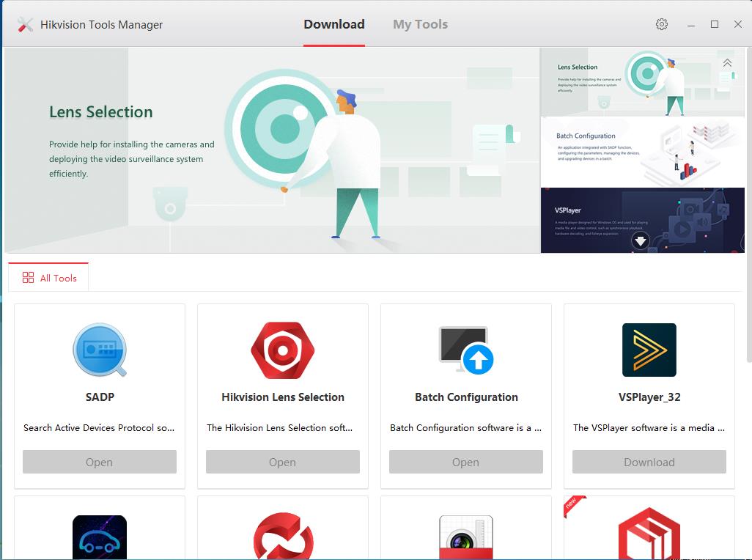Switch to the My Tools tab
Screen dimensions: 752x560
coord(420,24)
